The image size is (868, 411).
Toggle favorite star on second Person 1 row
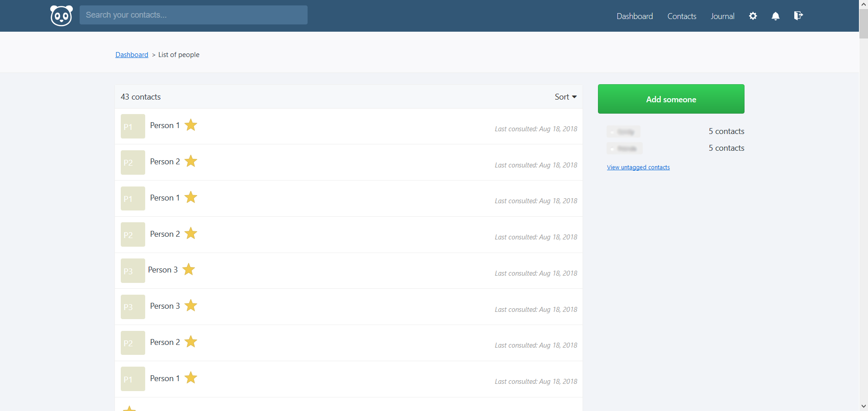(x=191, y=197)
